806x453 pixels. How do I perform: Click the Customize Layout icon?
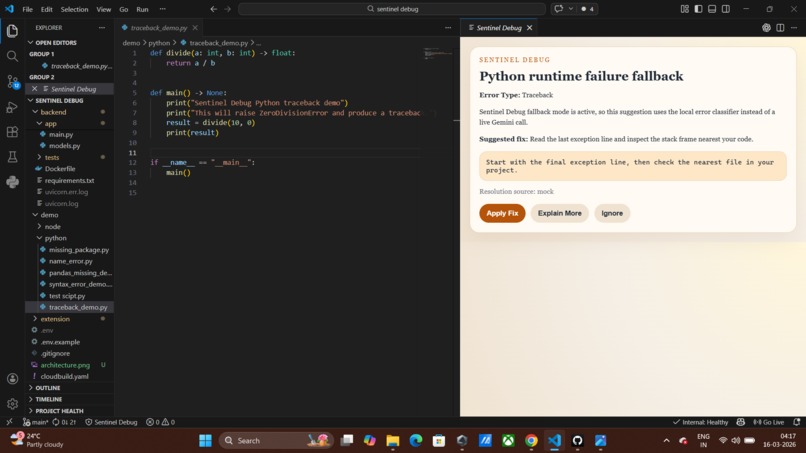[685, 9]
